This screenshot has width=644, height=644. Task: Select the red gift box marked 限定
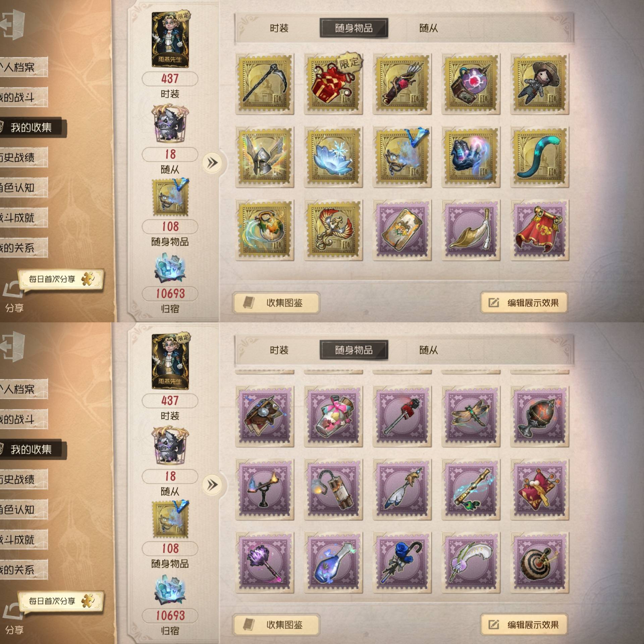pos(333,84)
